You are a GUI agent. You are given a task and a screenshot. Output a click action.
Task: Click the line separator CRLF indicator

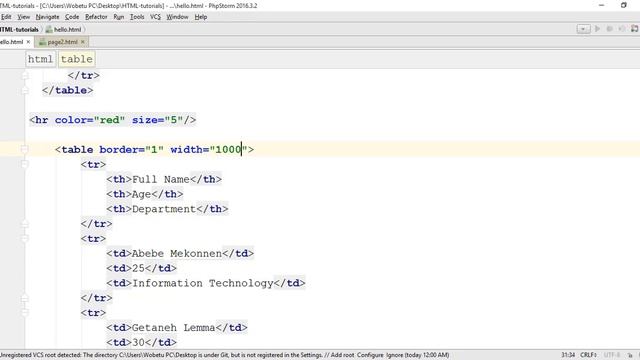point(588,355)
